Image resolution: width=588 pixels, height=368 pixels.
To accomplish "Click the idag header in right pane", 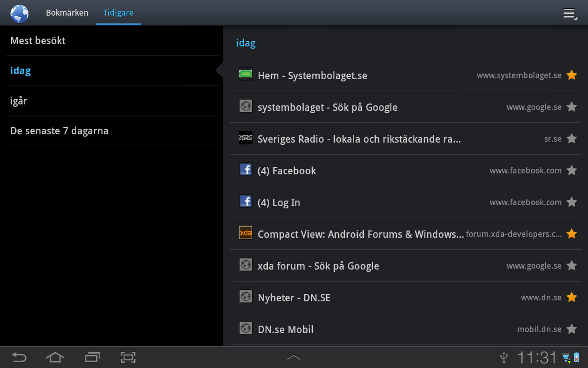I will click(246, 43).
